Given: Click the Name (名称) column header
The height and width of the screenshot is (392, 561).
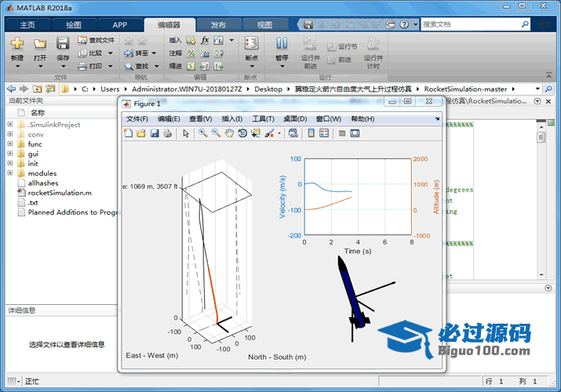Looking at the screenshot, I should pos(38,113).
